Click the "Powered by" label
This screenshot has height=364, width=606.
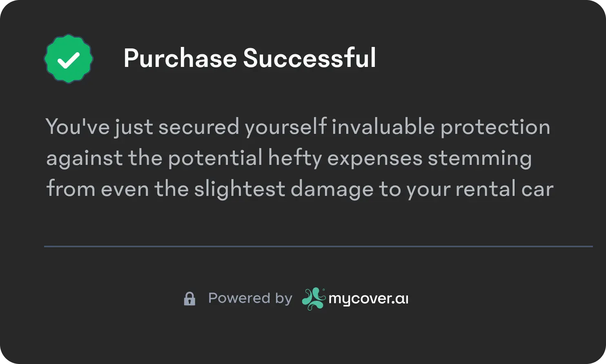point(250,298)
